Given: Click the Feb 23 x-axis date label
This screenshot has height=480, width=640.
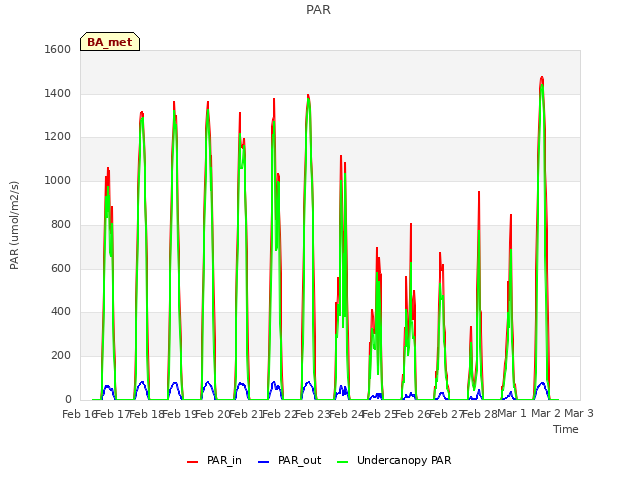Looking at the screenshot, I should (x=313, y=414).
